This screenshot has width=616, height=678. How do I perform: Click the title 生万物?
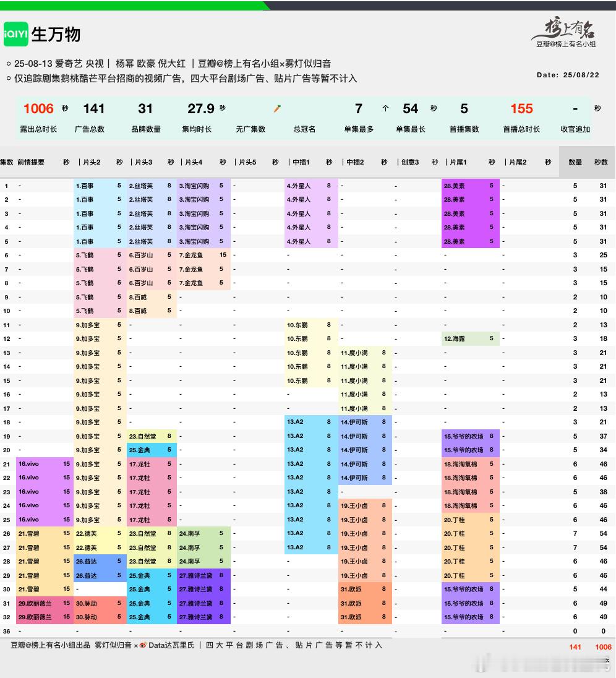click(56, 34)
